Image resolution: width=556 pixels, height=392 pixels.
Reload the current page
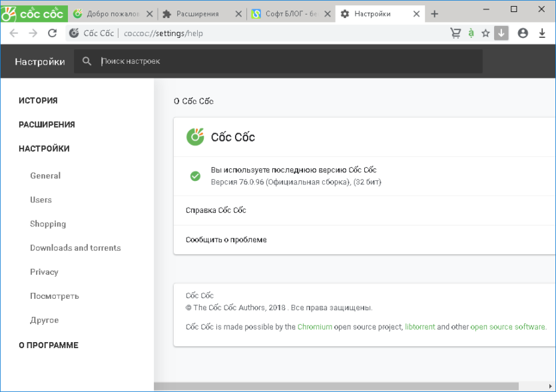pyautogui.click(x=53, y=33)
